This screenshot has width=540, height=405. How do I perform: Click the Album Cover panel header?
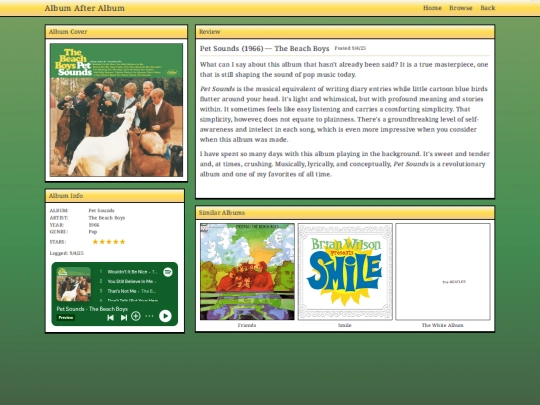[116, 32]
